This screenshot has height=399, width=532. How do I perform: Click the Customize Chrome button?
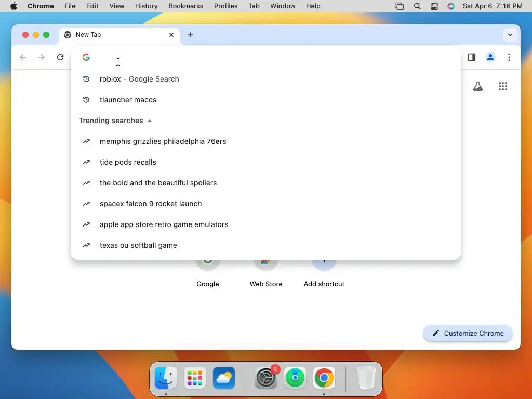pos(468,333)
